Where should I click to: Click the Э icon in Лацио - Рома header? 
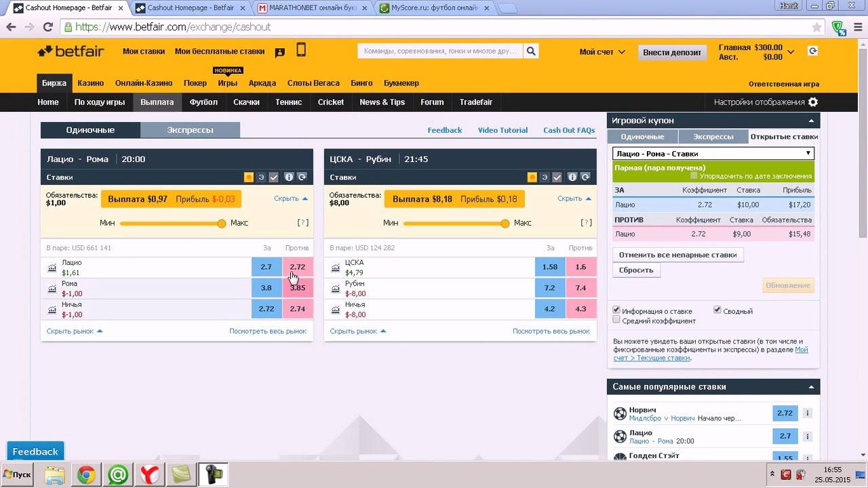261,177
